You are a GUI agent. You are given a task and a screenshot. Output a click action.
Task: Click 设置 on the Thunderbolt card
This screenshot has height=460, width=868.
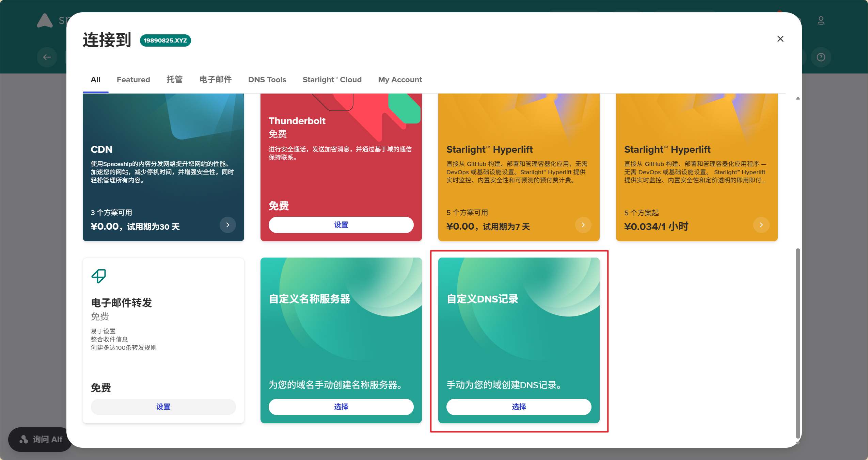[341, 225]
